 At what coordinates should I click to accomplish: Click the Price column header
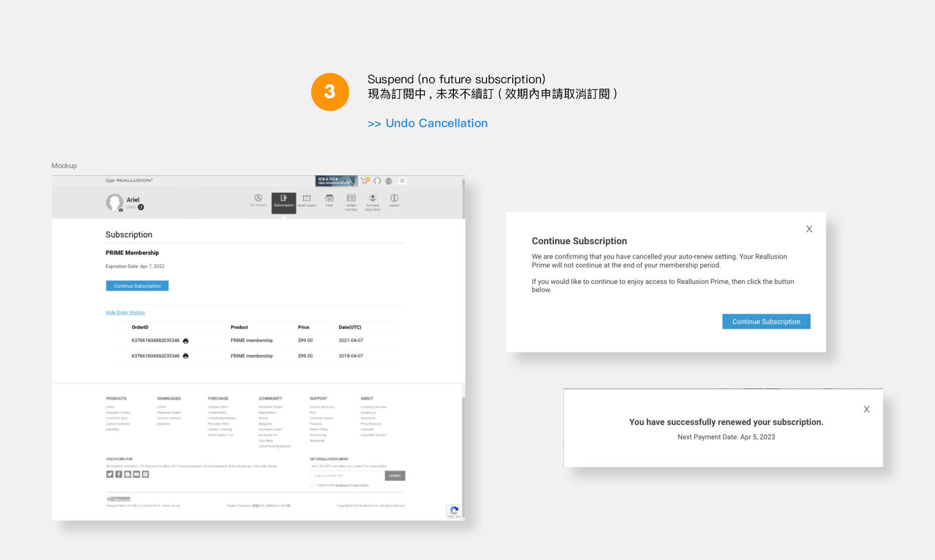(x=303, y=327)
